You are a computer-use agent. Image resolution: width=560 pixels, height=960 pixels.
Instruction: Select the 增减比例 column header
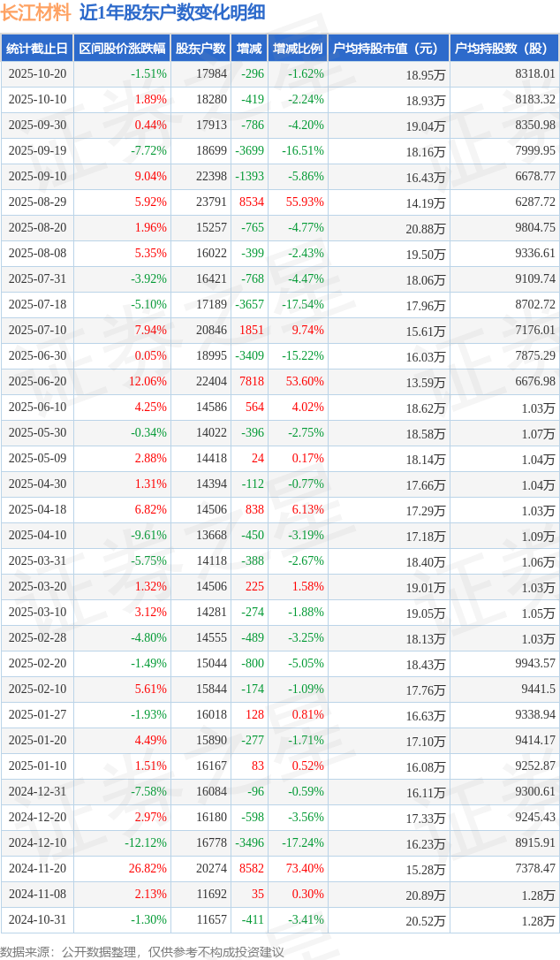pyautogui.click(x=298, y=49)
